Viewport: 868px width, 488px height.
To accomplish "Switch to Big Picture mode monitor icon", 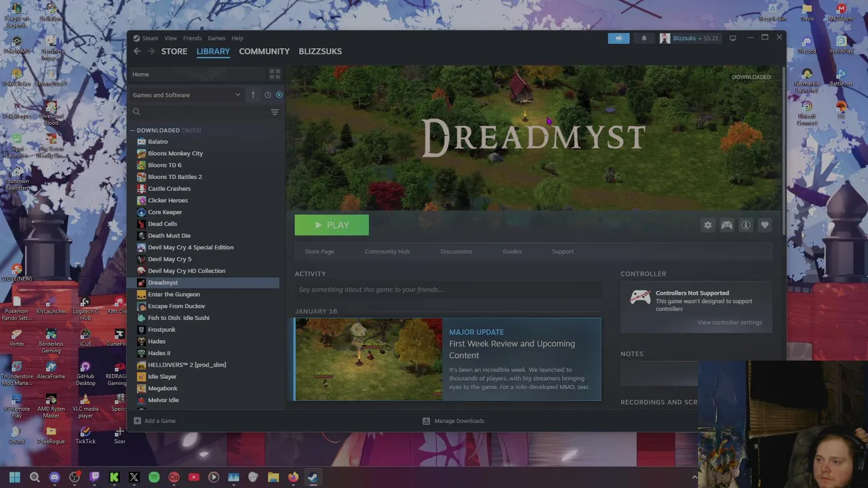I will click(732, 38).
